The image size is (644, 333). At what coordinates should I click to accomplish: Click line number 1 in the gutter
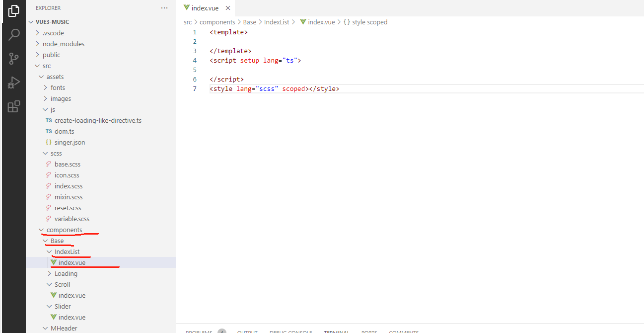pyautogui.click(x=195, y=32)
